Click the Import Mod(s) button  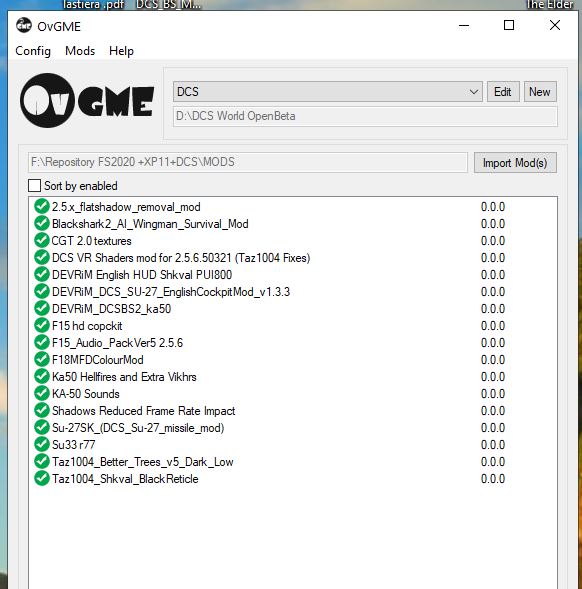[x=515, y=163]
